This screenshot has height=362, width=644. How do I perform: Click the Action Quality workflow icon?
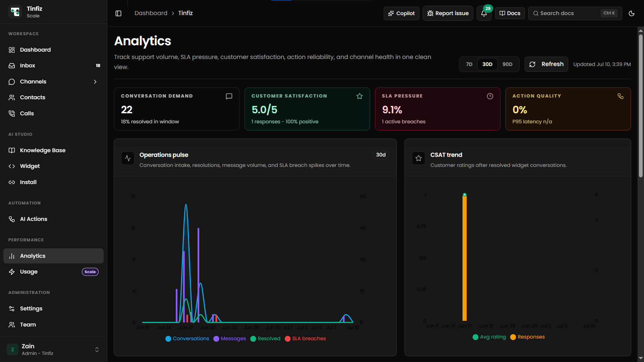pyautogui.click(x=621, y=96)
